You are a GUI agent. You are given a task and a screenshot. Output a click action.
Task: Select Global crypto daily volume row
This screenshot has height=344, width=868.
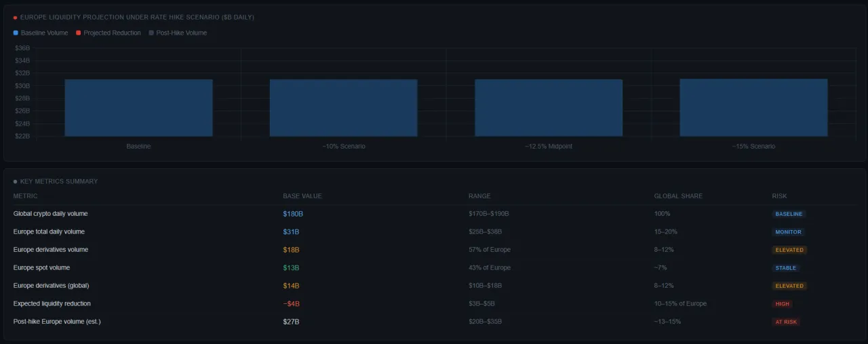(50, 214)
